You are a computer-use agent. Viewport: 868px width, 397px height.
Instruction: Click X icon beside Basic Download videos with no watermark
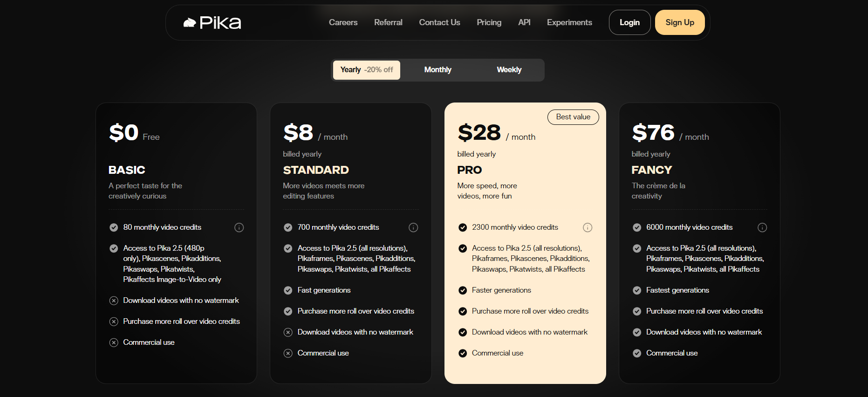[x=114, y=301]
